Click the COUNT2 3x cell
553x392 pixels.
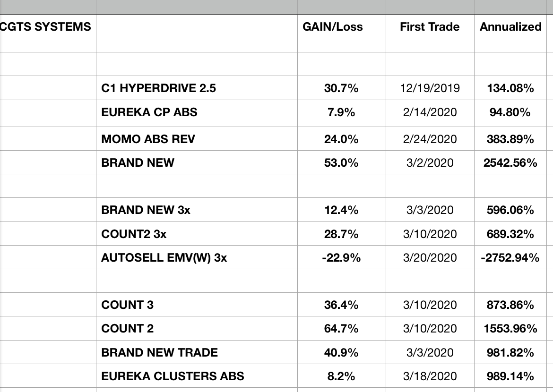(x=134, y=234)
